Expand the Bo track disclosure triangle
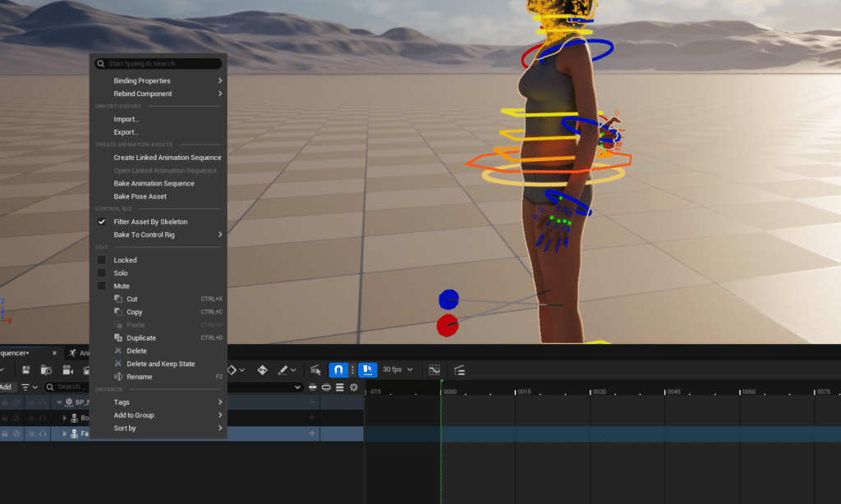 click(64, 418)
